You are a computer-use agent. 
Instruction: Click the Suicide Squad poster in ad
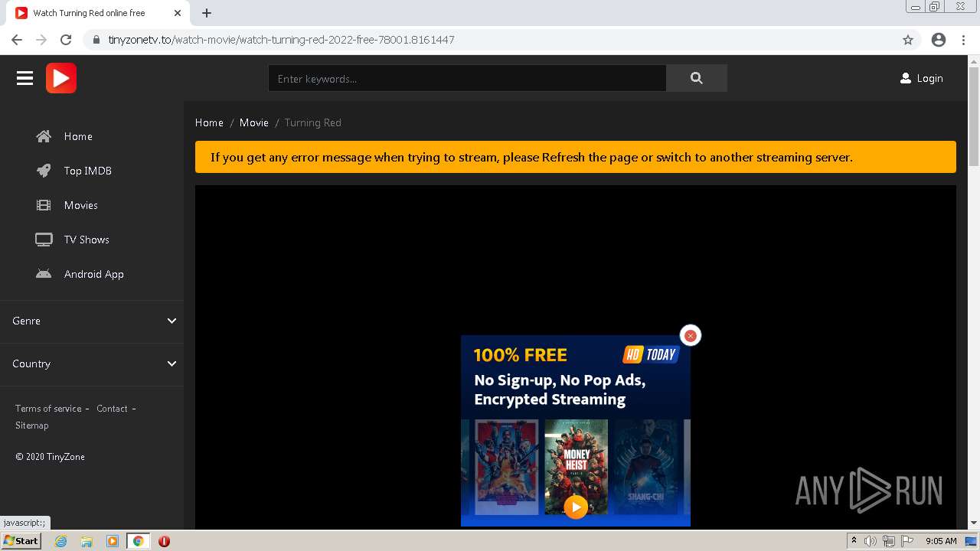coord(507,467)
